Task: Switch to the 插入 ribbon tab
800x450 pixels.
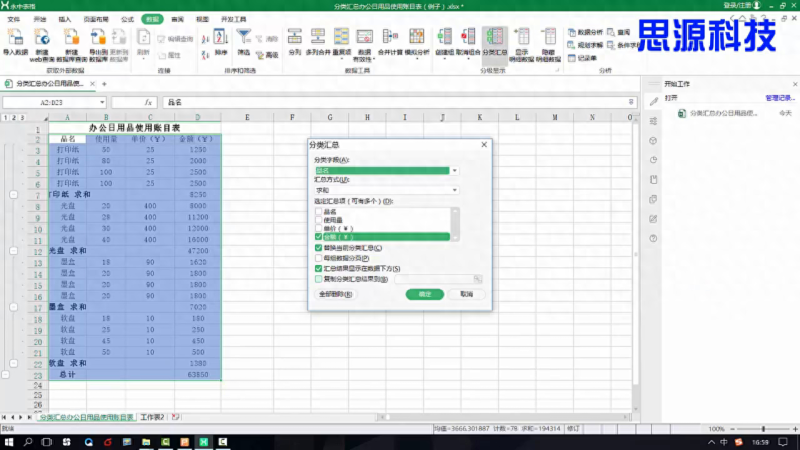Action: click(x=65, y=19)
